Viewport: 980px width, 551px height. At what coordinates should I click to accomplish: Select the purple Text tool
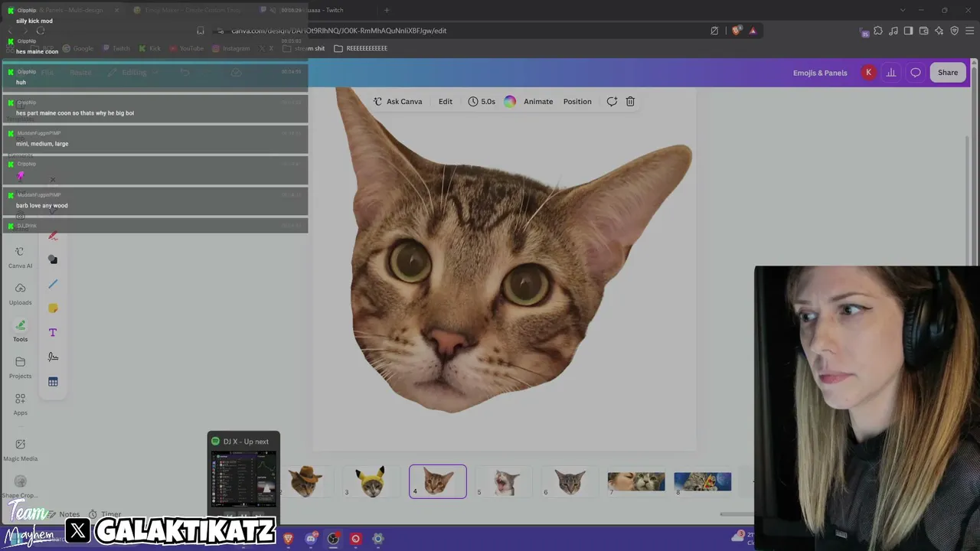(x=53, y=333)
